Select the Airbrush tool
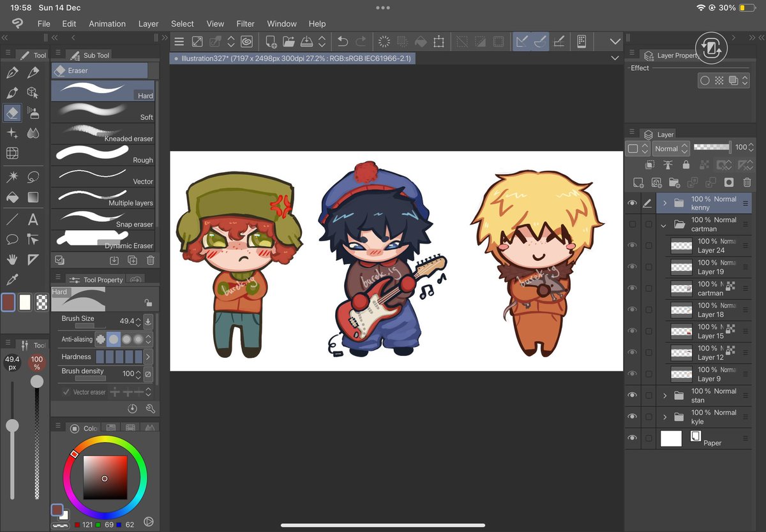Image resolution: width=766 pixels, height=532 pixels. 33,113
